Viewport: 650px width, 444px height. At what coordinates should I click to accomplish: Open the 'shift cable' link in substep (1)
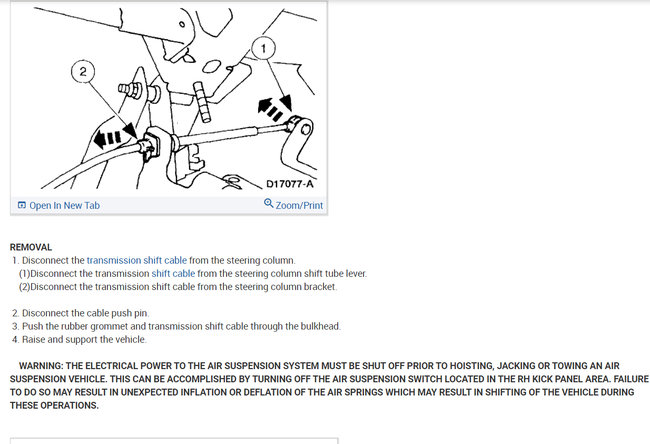[173, 274]
